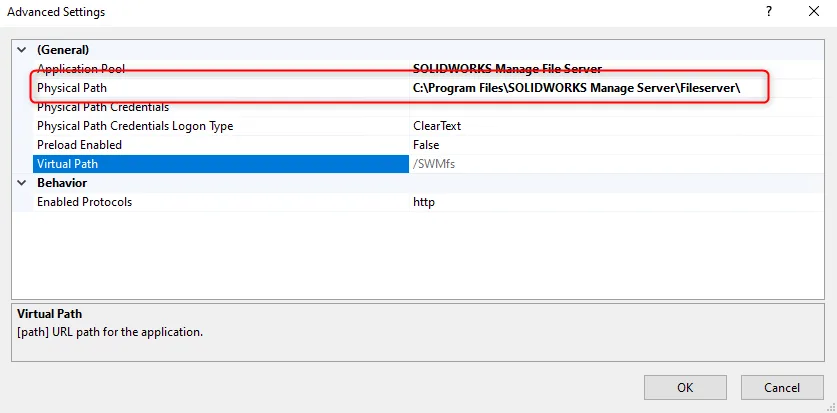Image resolution: width=837 pixels, height=413 pixels.
Task: Select the highlighted Virtual Path row
Action: point(220,164)
